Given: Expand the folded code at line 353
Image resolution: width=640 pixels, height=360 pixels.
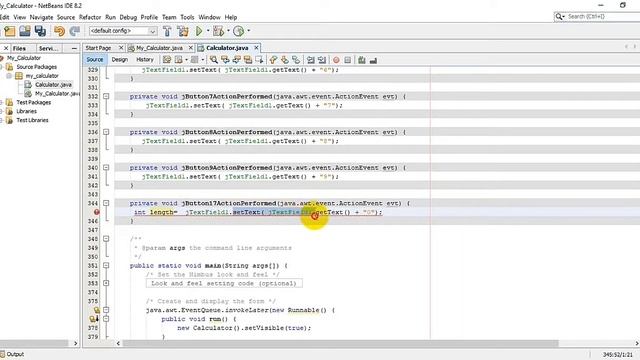Looking at the screenshot, I should tap(106, 283).
